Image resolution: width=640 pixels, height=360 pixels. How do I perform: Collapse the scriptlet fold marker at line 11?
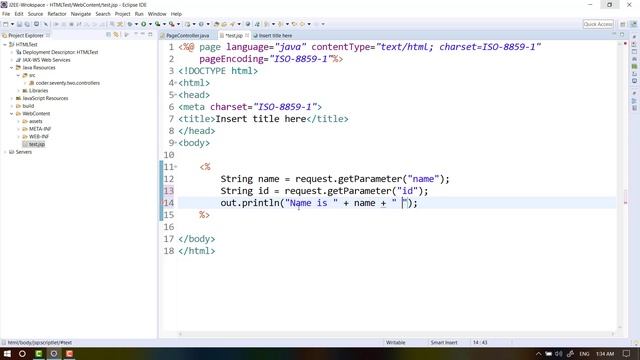[x=176, y=167]
